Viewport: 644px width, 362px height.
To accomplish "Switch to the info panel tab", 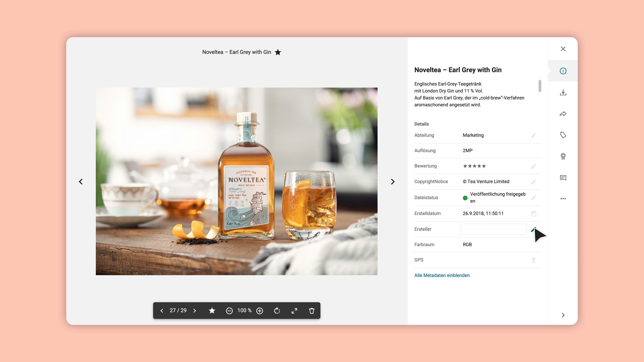I will pos(563,71).
